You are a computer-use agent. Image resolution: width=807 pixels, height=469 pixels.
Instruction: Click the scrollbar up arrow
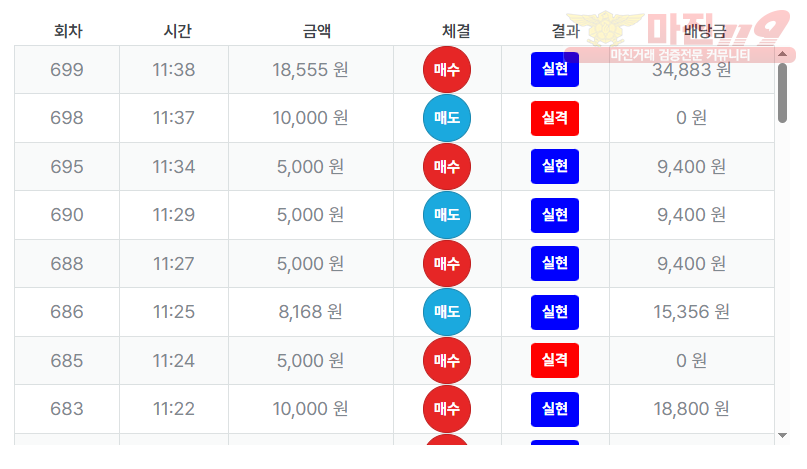pos(782,53)
